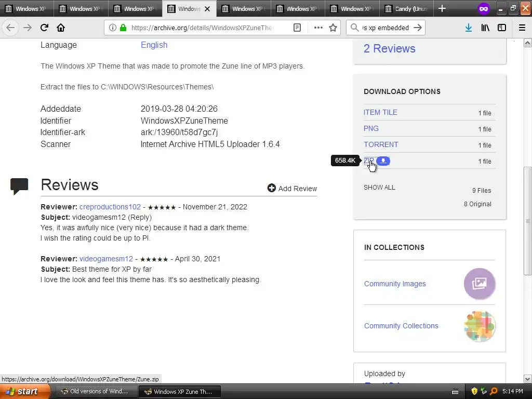Toggle the browser sidebar
Screen dimensions: 532x399
(x=502, y=28)
